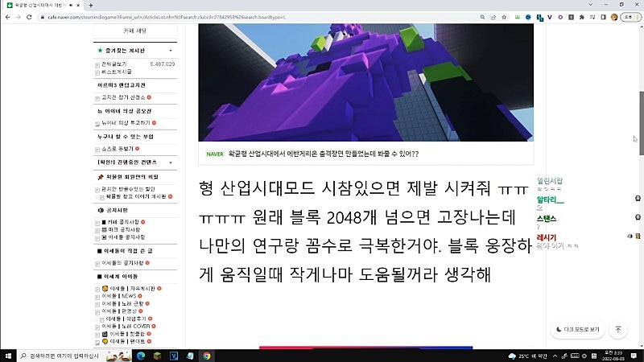The width and height of the screenshot is (644, 362).
Task: Click the chat username 스텐스
Action: pyautogui.click(x=547, y=219)
